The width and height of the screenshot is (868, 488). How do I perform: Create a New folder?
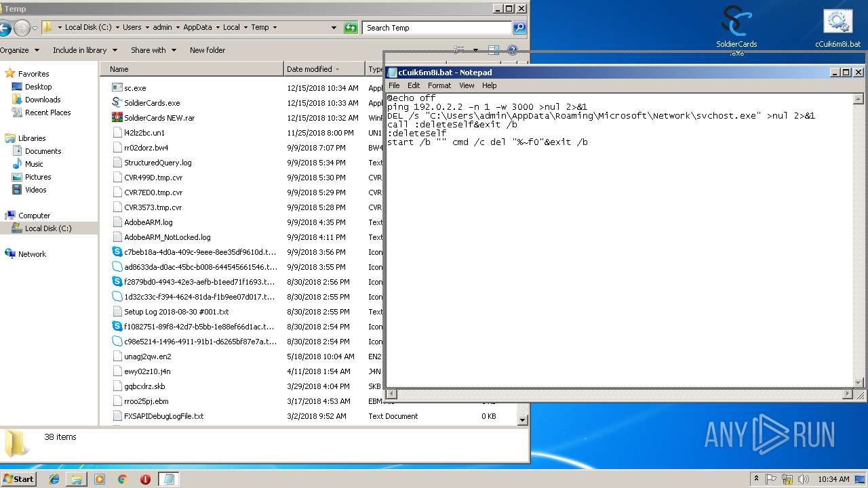coord(208,50)
